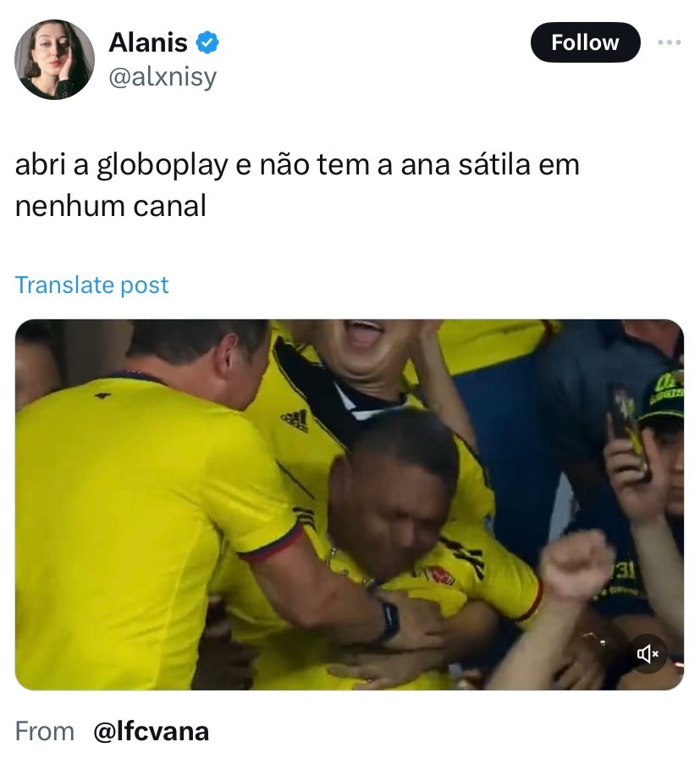Click the 'Translate post' blue text link

[91, 285]
